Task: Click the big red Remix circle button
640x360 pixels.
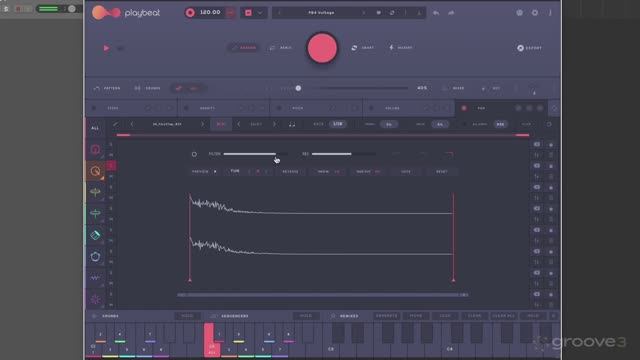Action: 322,48
